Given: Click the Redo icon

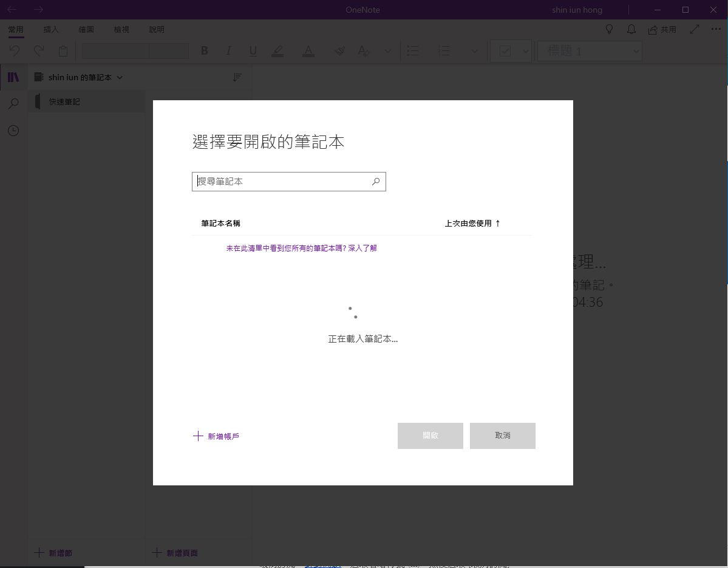Looking at the screenshot, I should tap(39, 50).
